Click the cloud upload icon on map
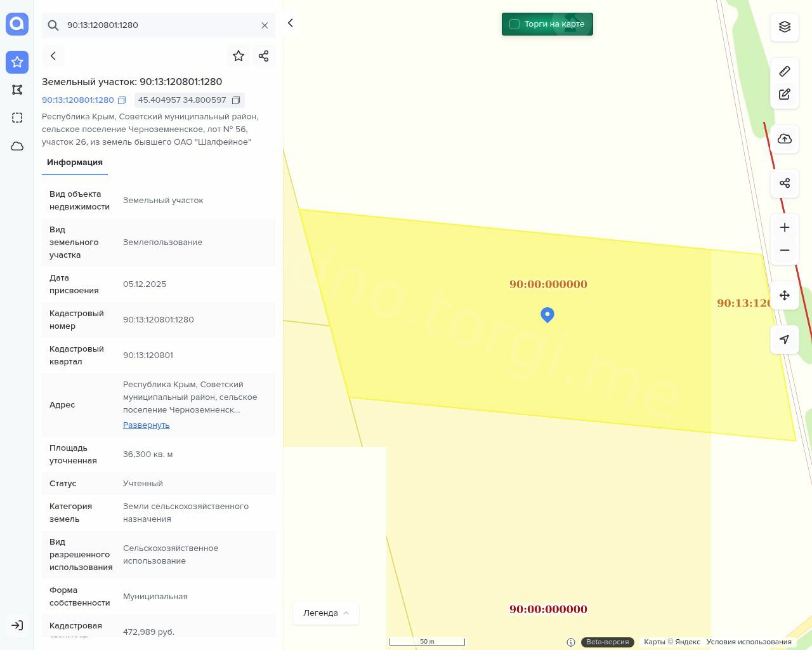812x650 pixels. pyautogui.click(x=785, y=139)
